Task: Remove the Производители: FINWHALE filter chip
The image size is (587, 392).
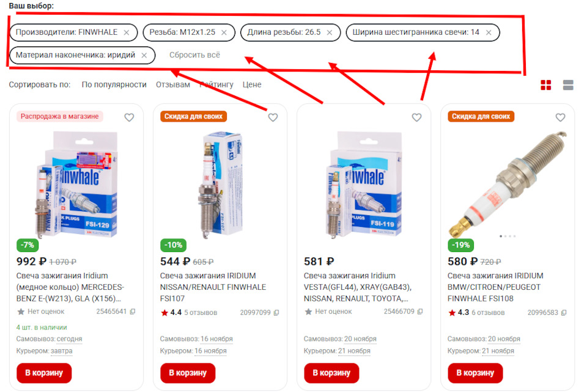Action: point(127,32)
